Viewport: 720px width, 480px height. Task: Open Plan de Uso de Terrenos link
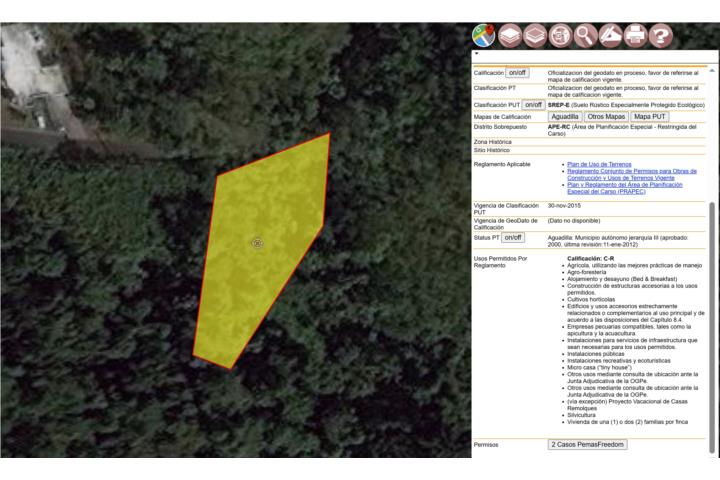[x=599, y=163]
